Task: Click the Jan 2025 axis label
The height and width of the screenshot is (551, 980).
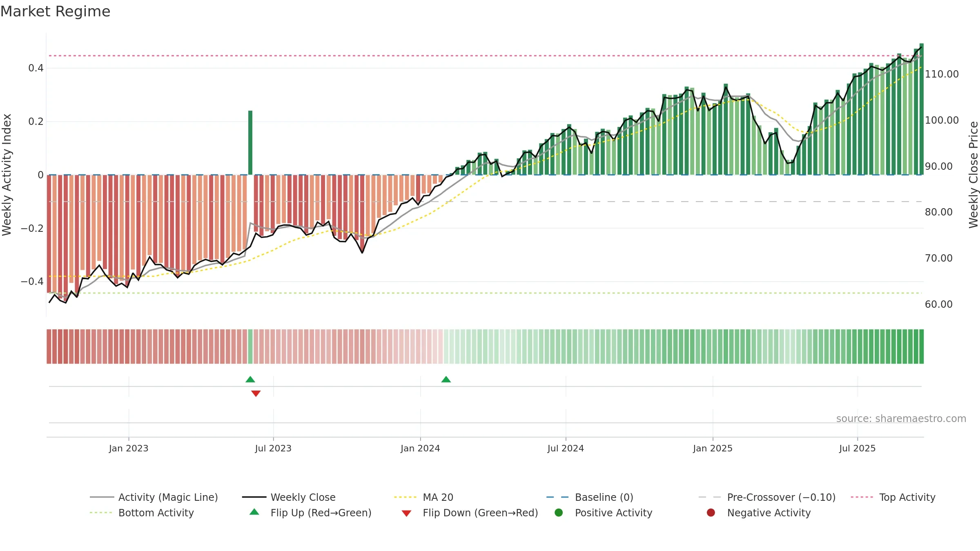Action: tap(713, 448)
